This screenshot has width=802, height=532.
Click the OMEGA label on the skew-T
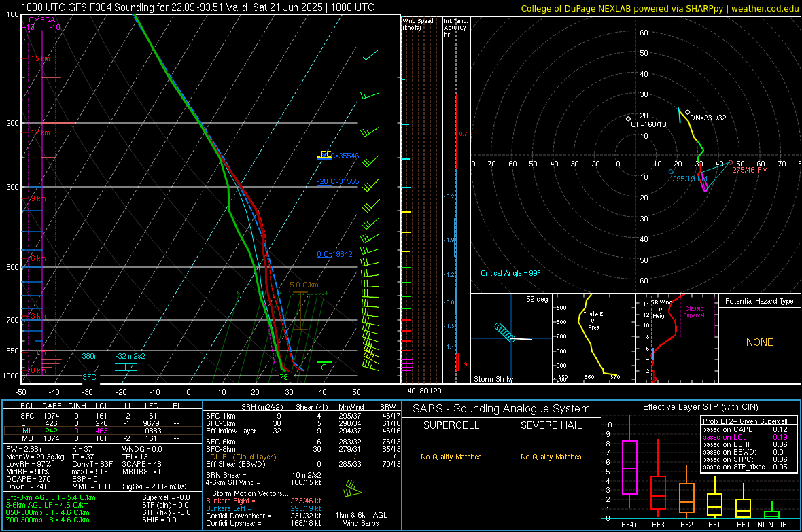pos(42,20)
